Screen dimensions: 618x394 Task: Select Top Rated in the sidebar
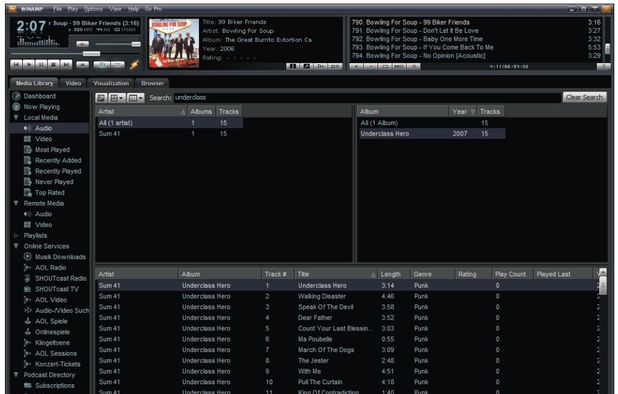[x=49, y=193]
